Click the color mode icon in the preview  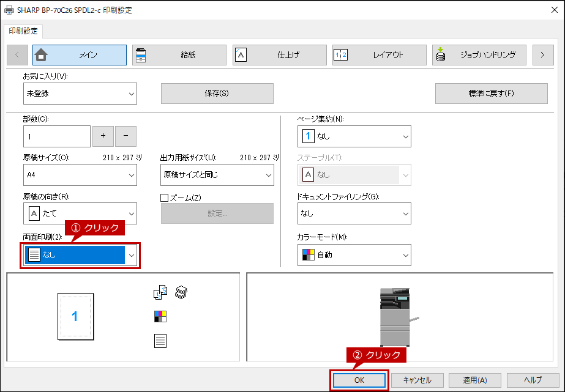coord(160,316)
